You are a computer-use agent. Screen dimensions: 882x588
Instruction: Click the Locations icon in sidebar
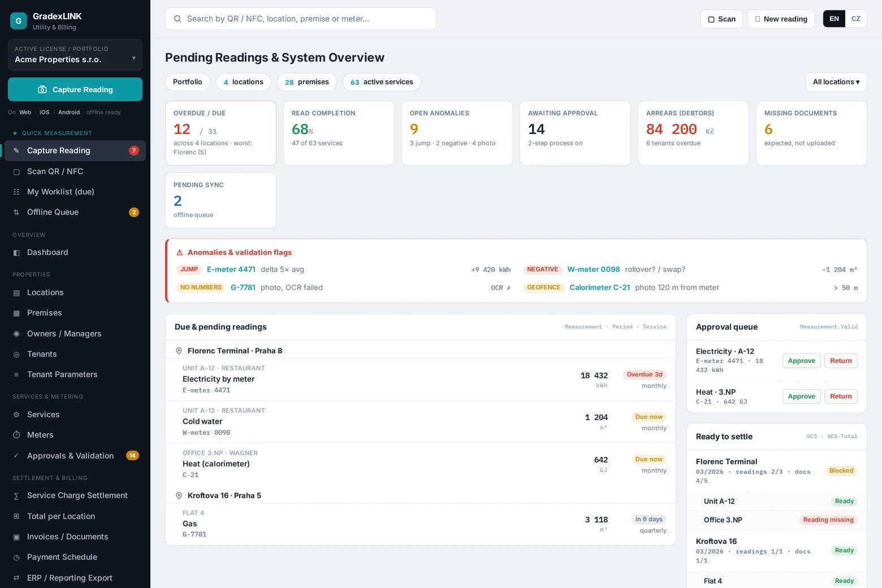pyautogui.click(x=16, y=292)
